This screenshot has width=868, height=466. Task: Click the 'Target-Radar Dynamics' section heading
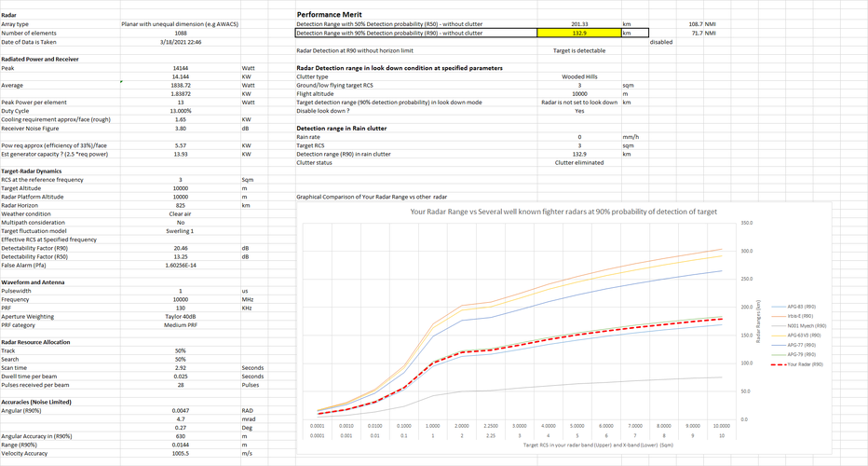pyautogui.click(x=32, y=171)
